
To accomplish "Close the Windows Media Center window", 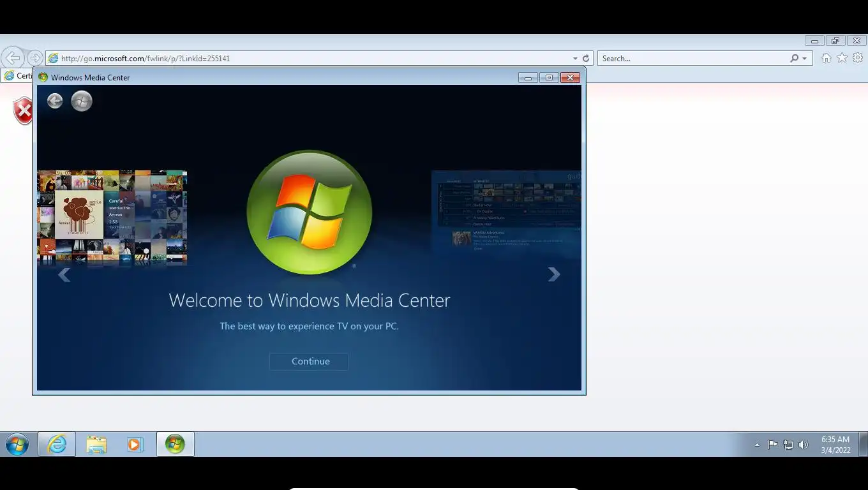I will click(x=570, y=77).
